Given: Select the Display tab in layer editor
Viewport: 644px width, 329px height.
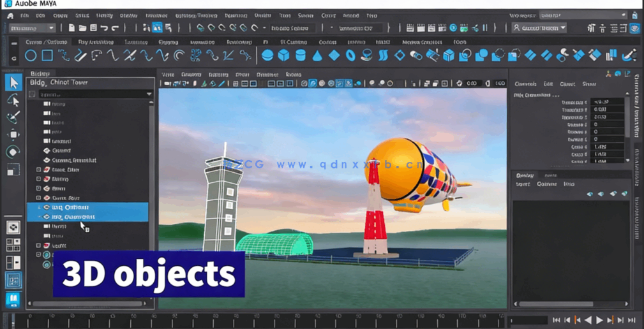Looking at the screenshot, I should point(525,175).
